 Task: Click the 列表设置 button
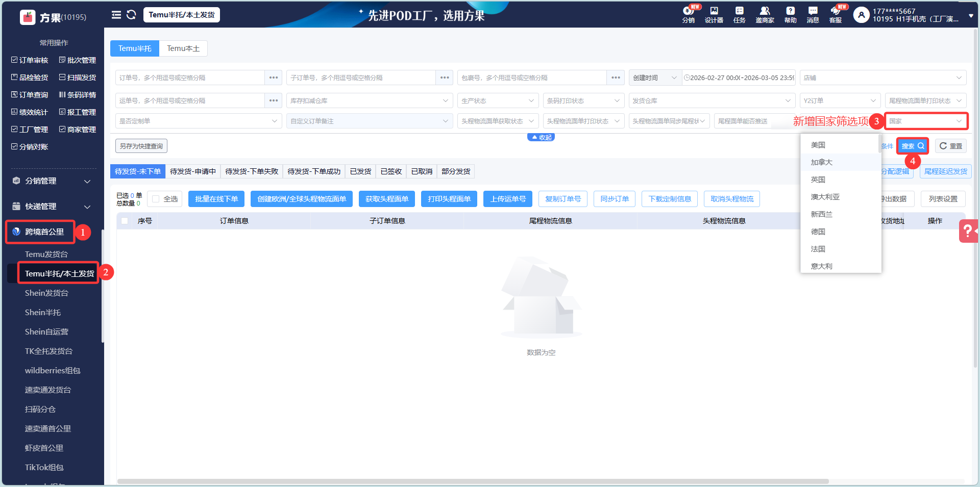pyautogui.click(x=943, y=199)
